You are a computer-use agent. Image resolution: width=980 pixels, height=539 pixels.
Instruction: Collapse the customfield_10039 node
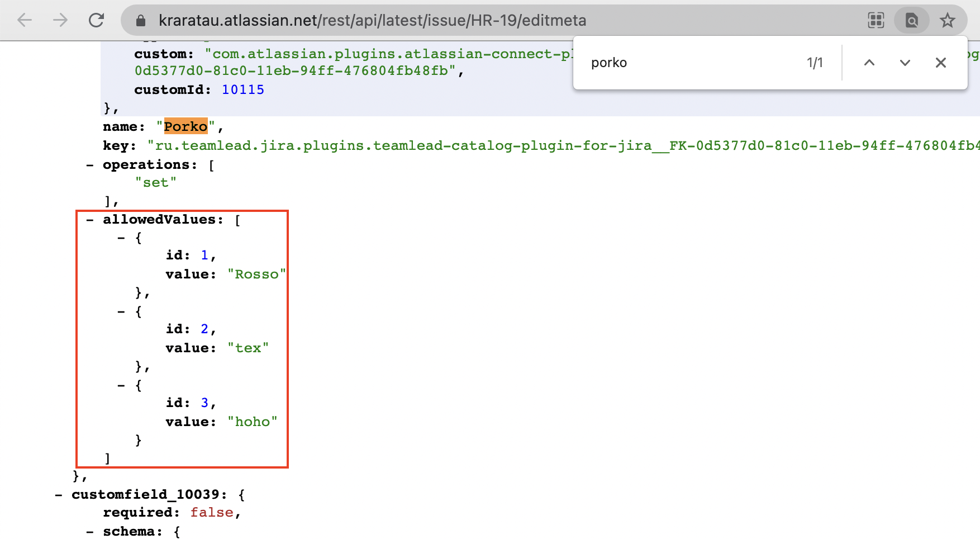point(59,495)
